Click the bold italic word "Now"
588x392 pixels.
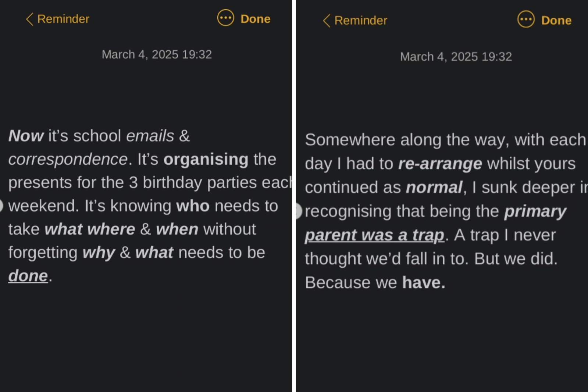(26, 136)
